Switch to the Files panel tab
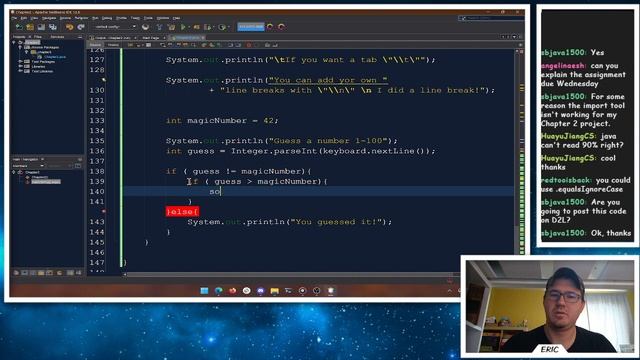The width and height of the screenshot is (640, 360). click(x=38, y=37)
